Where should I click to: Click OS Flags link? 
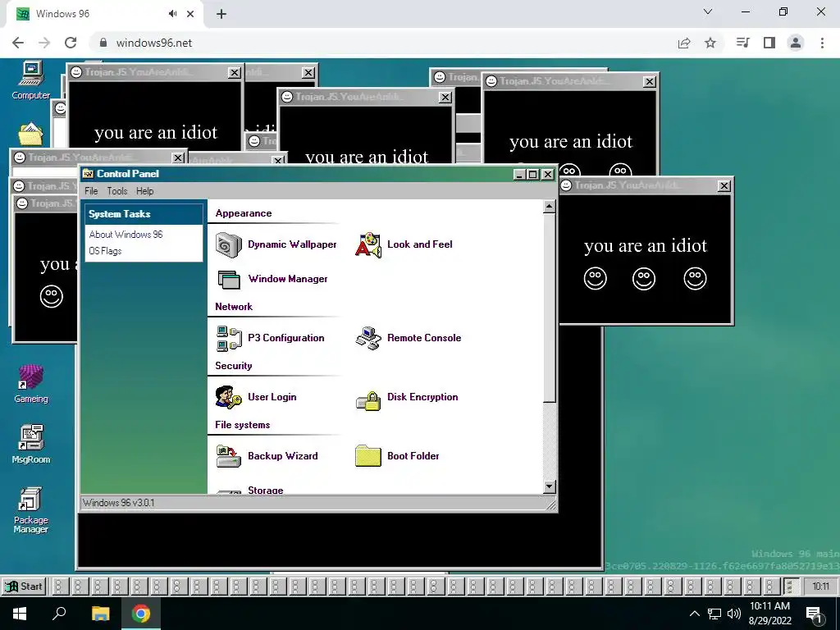click(x=105, y=251)
